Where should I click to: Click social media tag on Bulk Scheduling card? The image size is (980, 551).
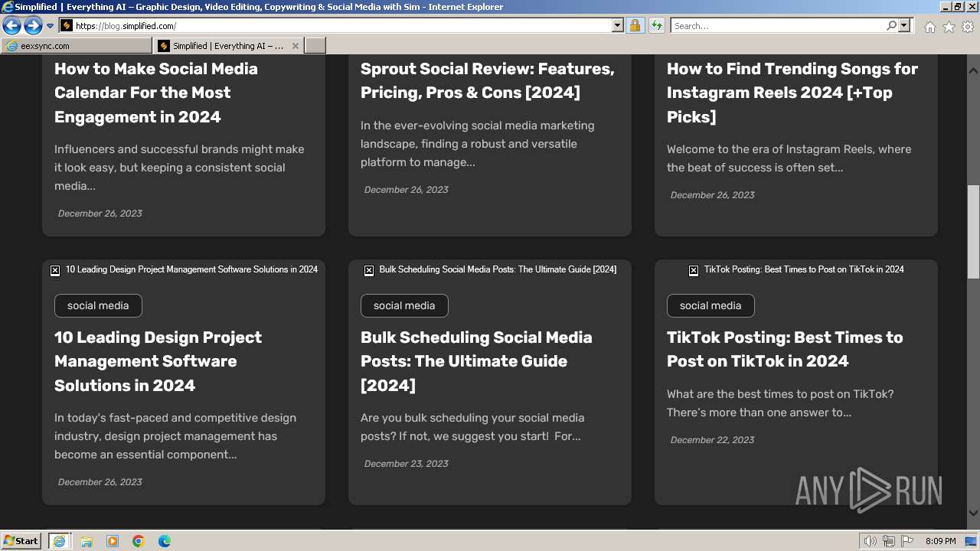(404, 305)
